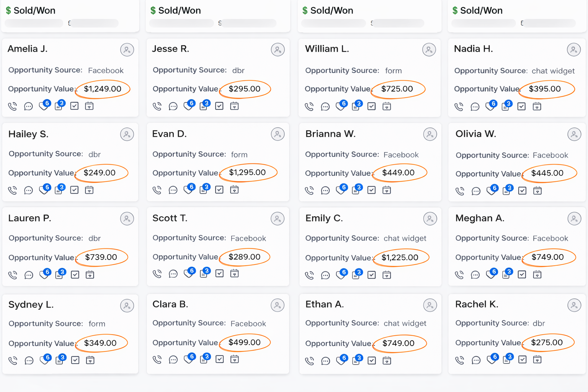Open the Sydney L. opportunity by name
Viewport: 588px width, 392px height.
31,305
